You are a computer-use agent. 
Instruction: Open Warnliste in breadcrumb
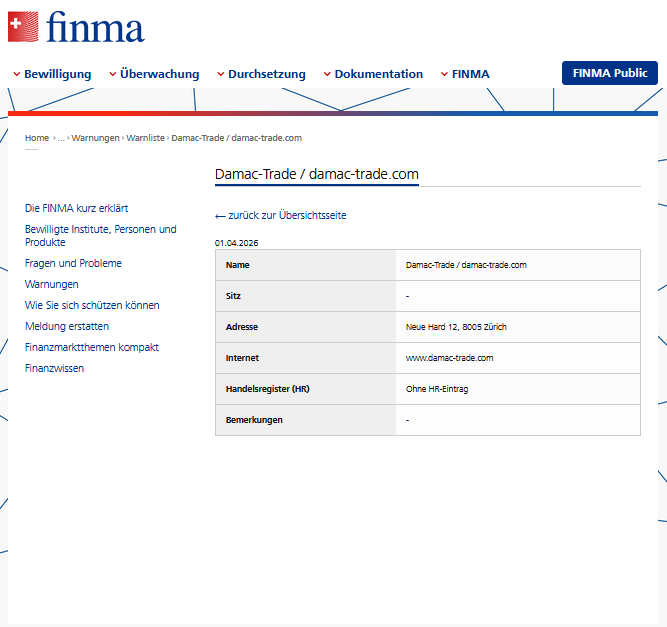145,138
